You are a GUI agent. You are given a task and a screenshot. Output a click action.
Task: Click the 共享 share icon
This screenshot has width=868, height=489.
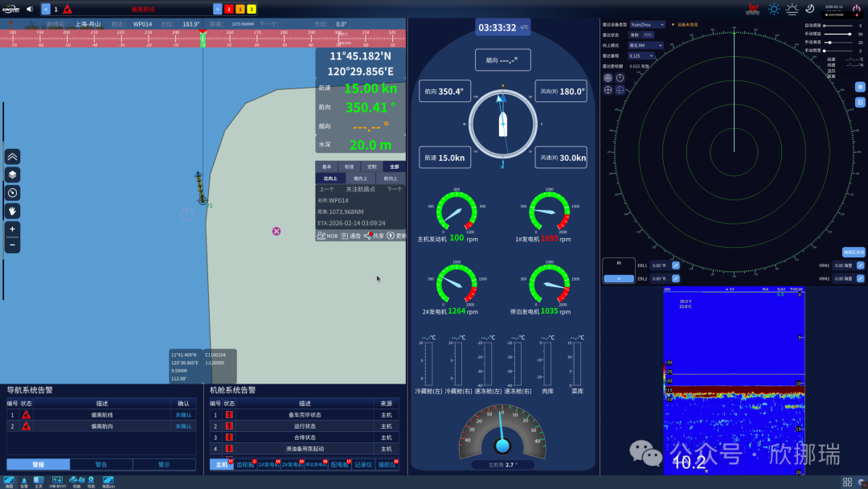pyautogui.click(x=374, y=236)
